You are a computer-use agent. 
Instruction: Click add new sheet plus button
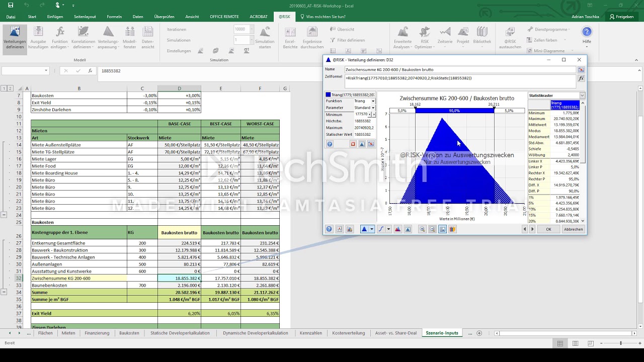pyautogui.click(x=479, y=333)
